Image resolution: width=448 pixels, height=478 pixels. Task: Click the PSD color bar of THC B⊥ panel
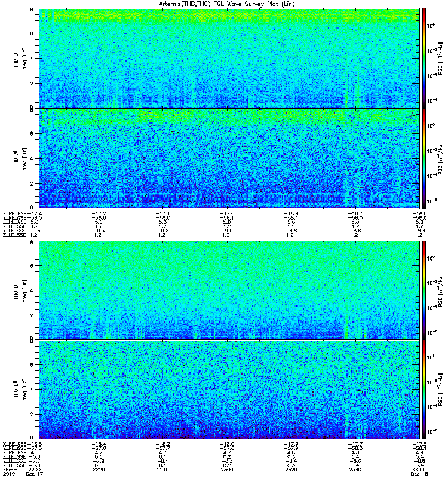[x=424, y=290]
